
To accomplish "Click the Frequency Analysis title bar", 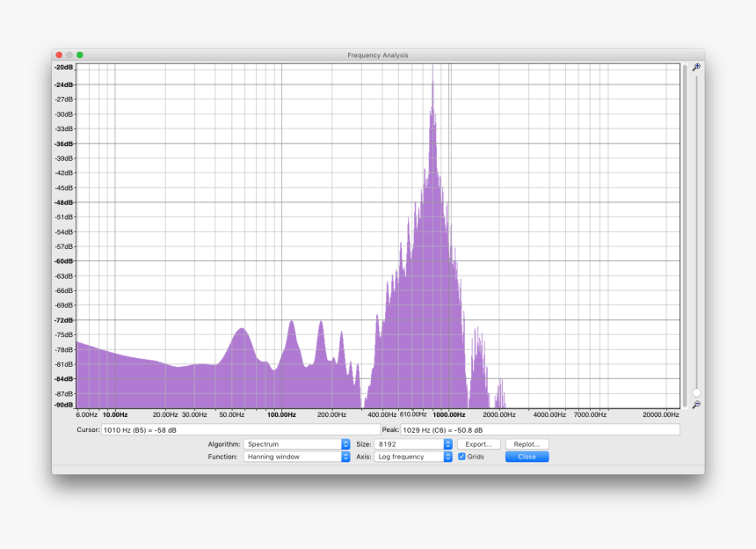I will click(x=378, y=55).
